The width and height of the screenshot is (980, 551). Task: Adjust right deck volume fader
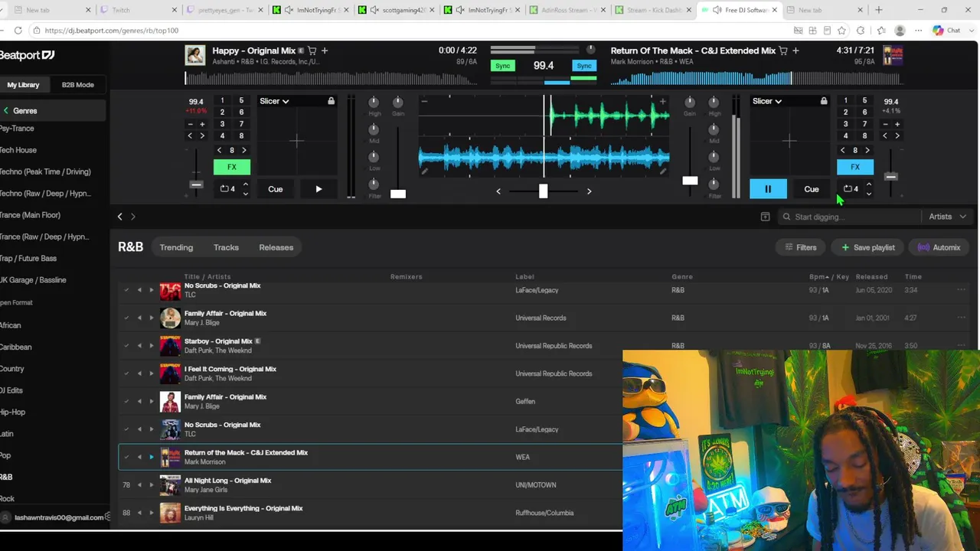(690, 181)
